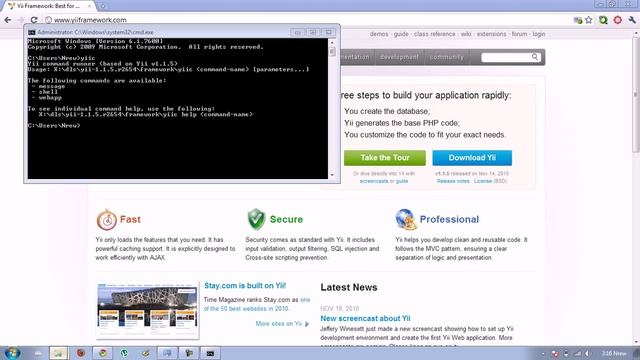Screen dimensions: 640x360
Task: Click the login link
Action: [x=539, y=34]
